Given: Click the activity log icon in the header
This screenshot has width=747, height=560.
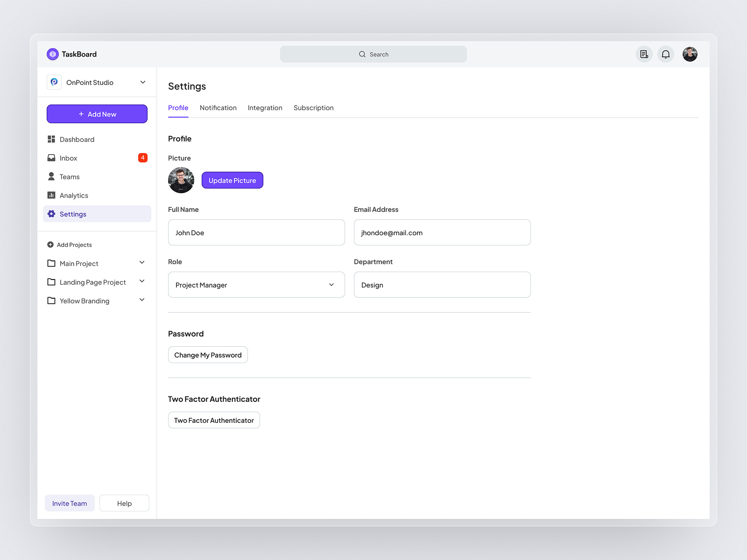Looking at the screenshot, I should pyautogui.click(x=644, y=54).
